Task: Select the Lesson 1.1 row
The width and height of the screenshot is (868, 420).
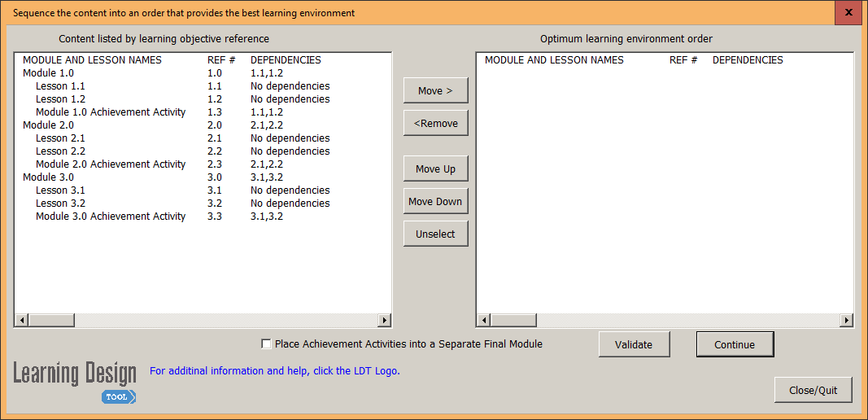Action: point(203,86)
